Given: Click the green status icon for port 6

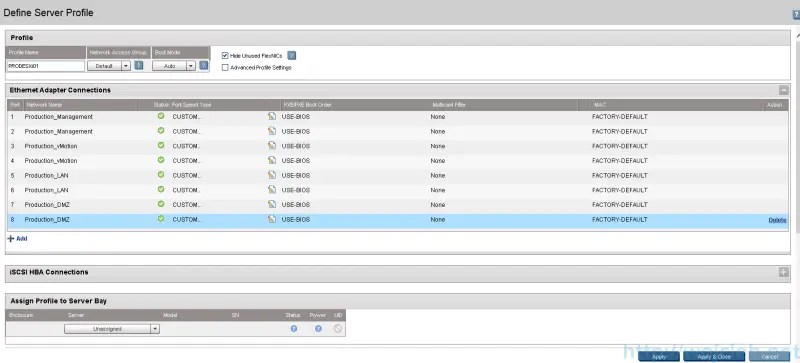Looking at the screenshot, I should pos(161,189).
